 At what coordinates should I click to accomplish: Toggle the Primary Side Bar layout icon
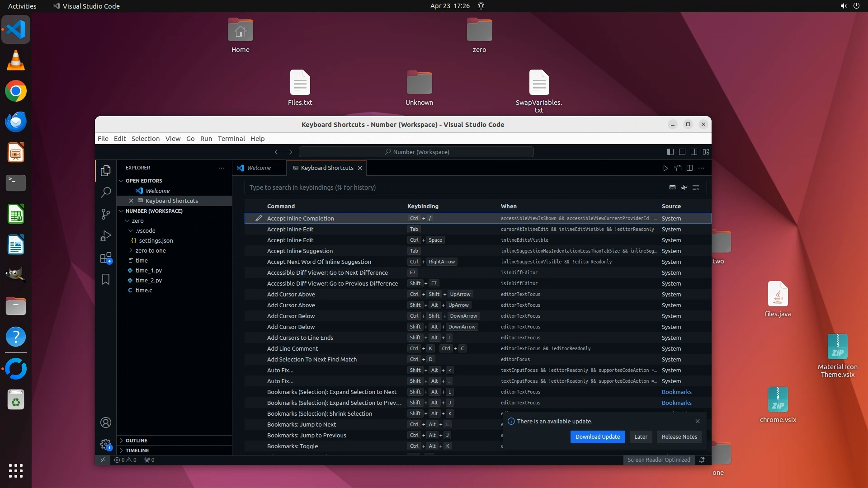[x=670, y=152]
